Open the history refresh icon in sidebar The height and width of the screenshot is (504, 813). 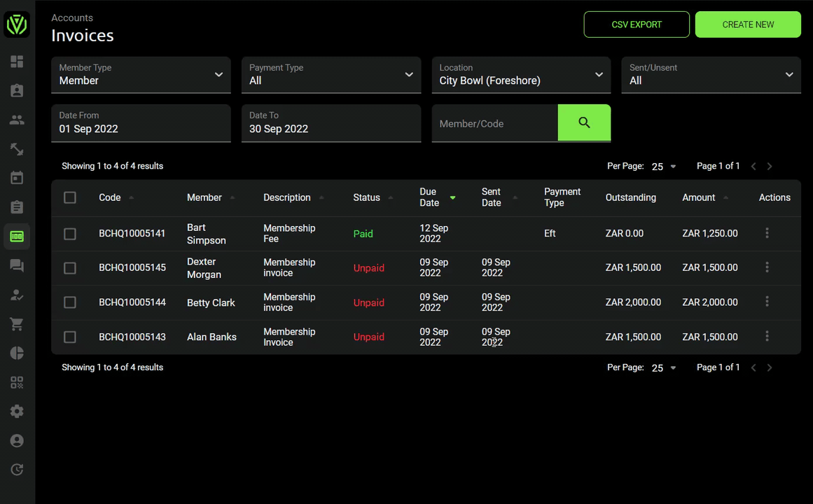(x=17, y=470)
